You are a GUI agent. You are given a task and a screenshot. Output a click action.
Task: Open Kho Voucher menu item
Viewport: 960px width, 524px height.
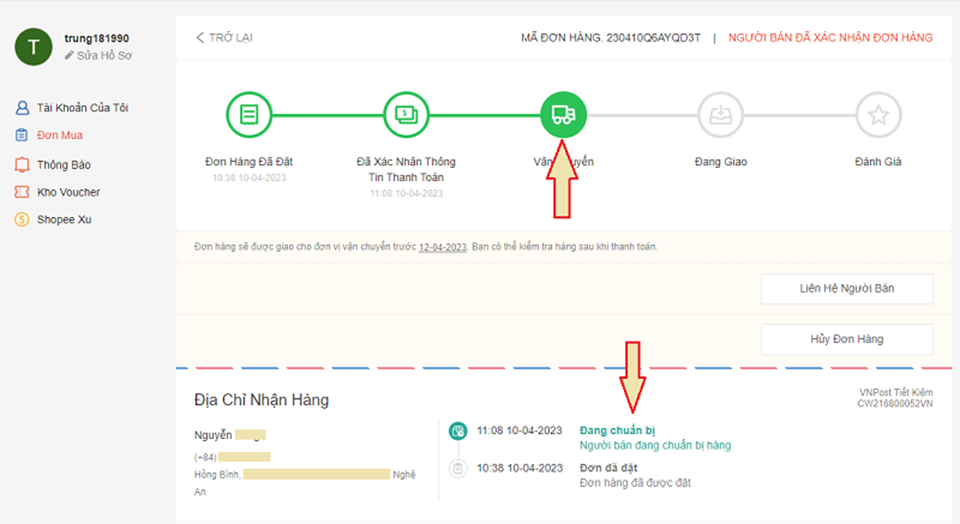(x=69, y=192)
